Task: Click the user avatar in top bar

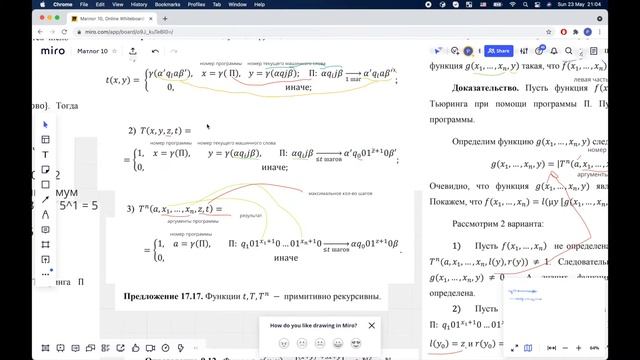Action: (468, 51)
